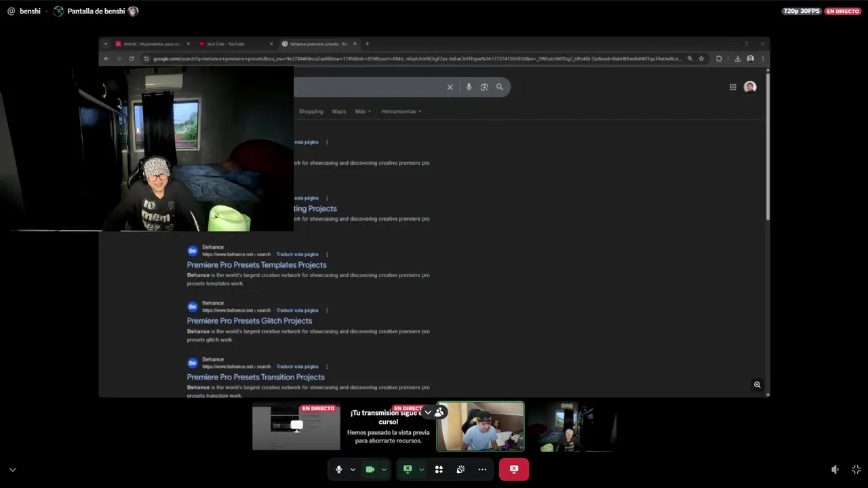
Task: Open the Google apps grid
Action: point(733,87)
